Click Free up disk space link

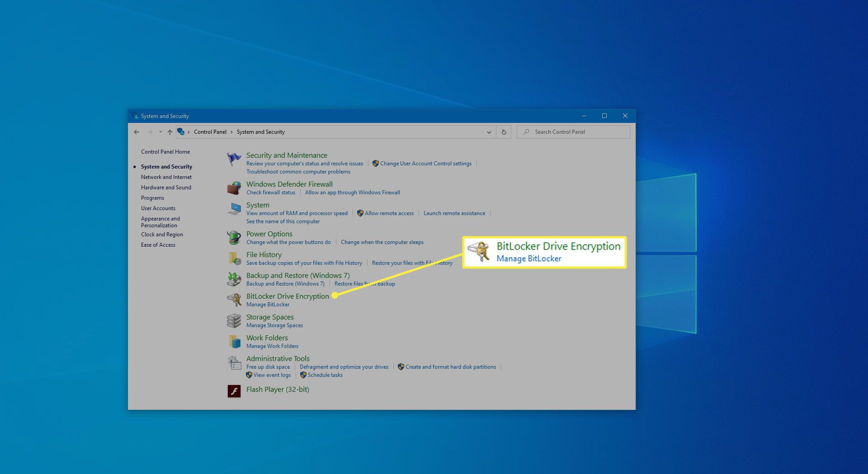(268, 367)
